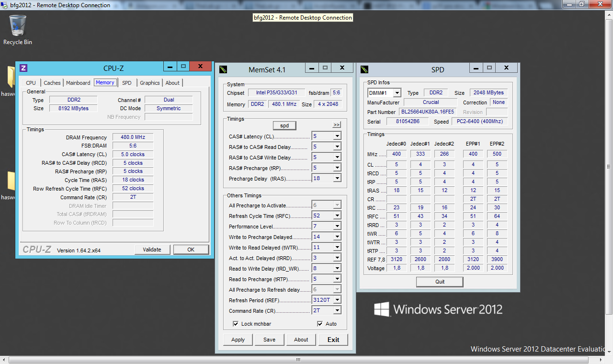This screenshot has width=613, height=364.
Task: Switch to the SPD tab in CPU-Z
Action: pyautogui.click(x=126, y=83)
